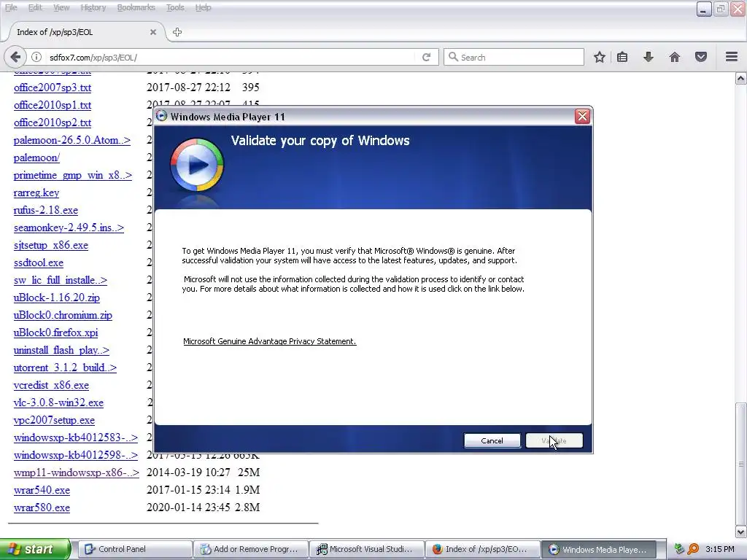Screen dimensions: 747x560
Task: Download uBlock0.chromium.zip
Action: 63,315
